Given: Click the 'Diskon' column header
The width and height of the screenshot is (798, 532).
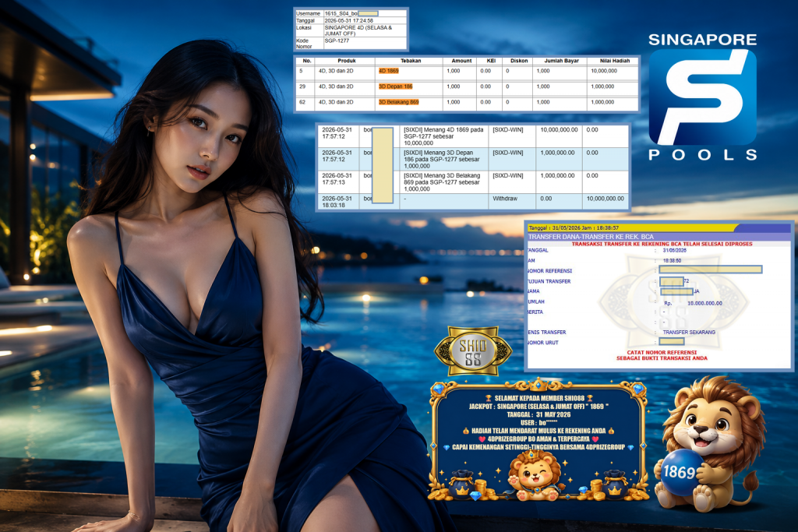Looking at the screenshot, I should pyautogui.click(x=519, y=61).
